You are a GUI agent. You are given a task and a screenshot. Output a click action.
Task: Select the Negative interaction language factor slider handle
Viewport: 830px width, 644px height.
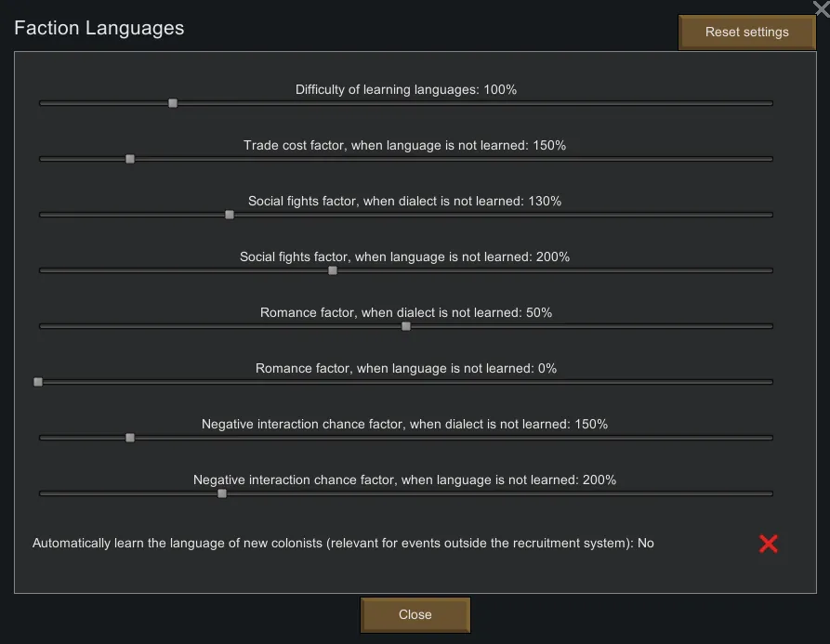222,493
